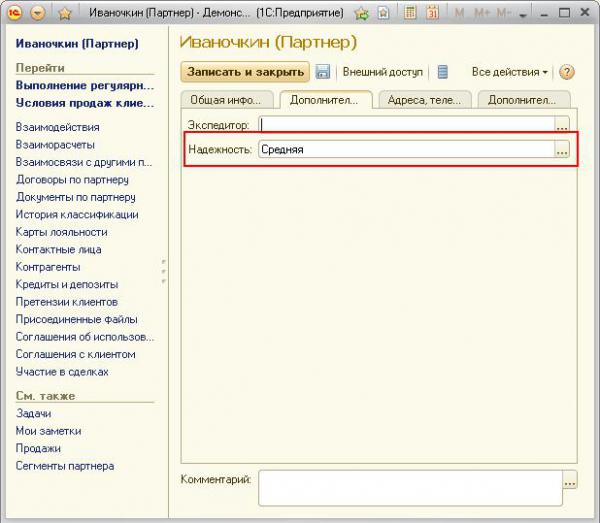Open the help question mark icon
Image resolution: width=600 pixels, height=523 pixels.
point(567,73)
